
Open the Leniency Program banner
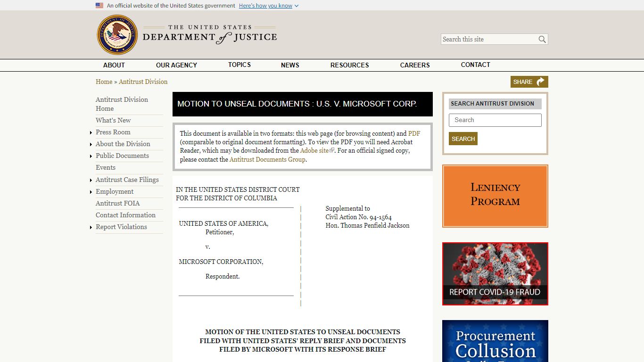point(495,196)
